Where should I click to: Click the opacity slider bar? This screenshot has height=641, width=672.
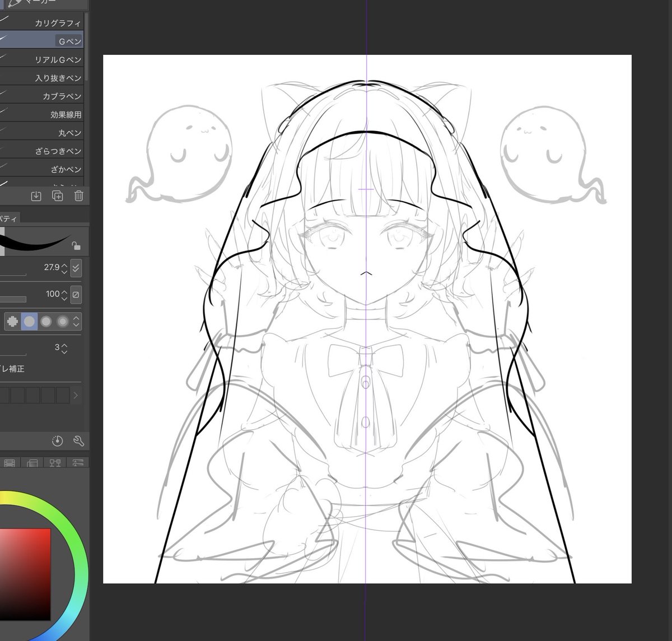13,300
